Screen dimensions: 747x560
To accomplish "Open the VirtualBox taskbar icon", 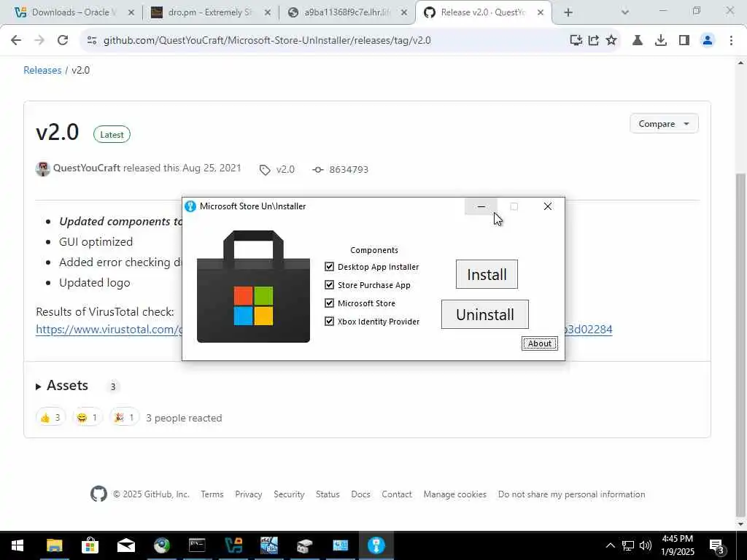I will click(233, 545).
